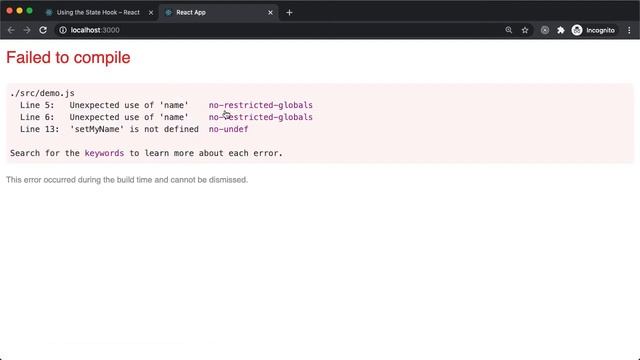640x360 pixels.
Task: Click the cannot be dismissed notice
Action: pos(127,180)
